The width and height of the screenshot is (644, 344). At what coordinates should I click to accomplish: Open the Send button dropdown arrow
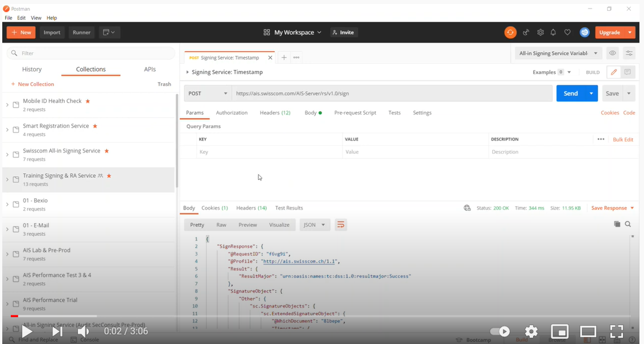(591, 94)
